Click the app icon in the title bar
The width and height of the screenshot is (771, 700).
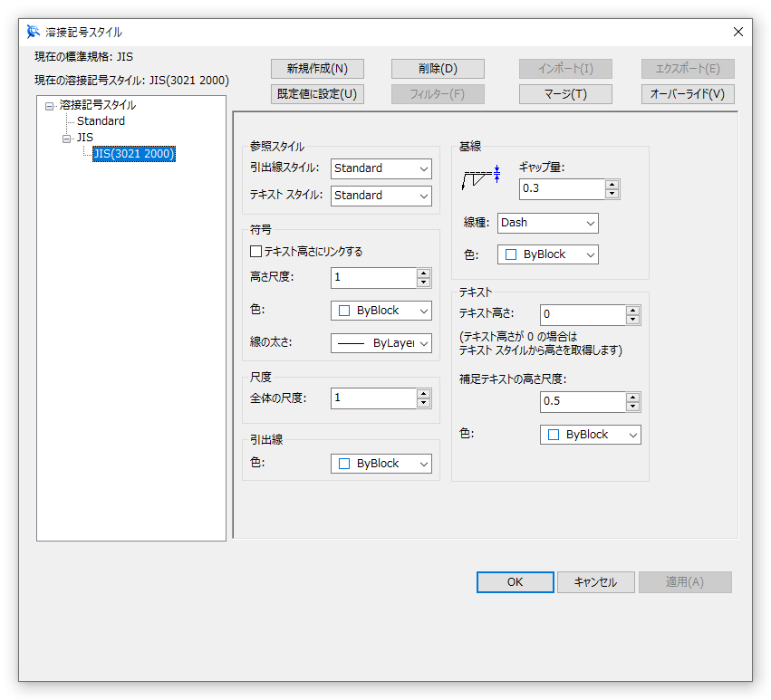pyautogui.click(x=34, y=32)
